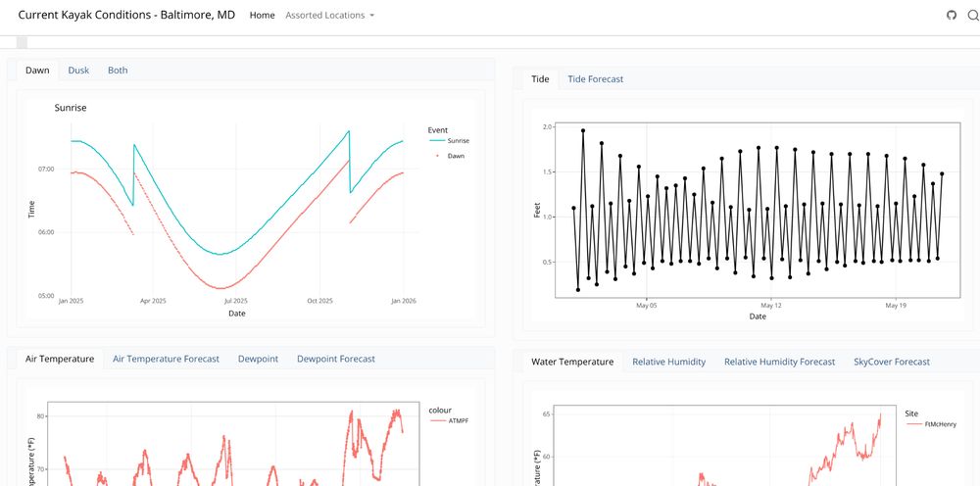
Task: Switch to the SkyCover Forecast tab
Action: tap(891, 362)
